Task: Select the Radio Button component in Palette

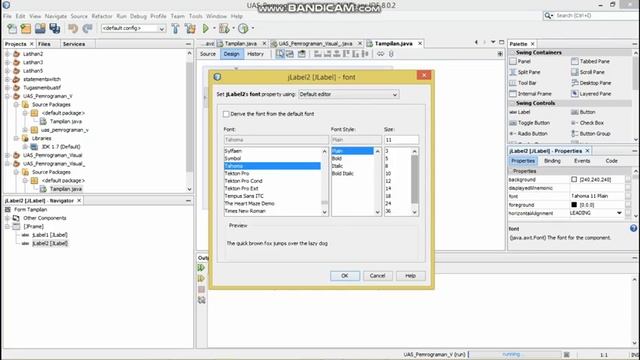Action: coord(529,134)
